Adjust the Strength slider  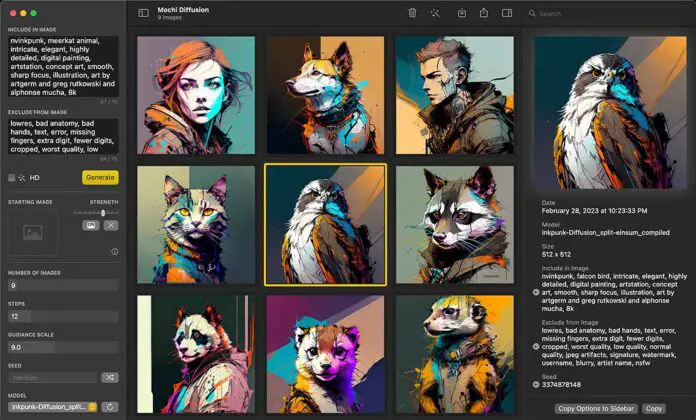[x=100, y=212]
